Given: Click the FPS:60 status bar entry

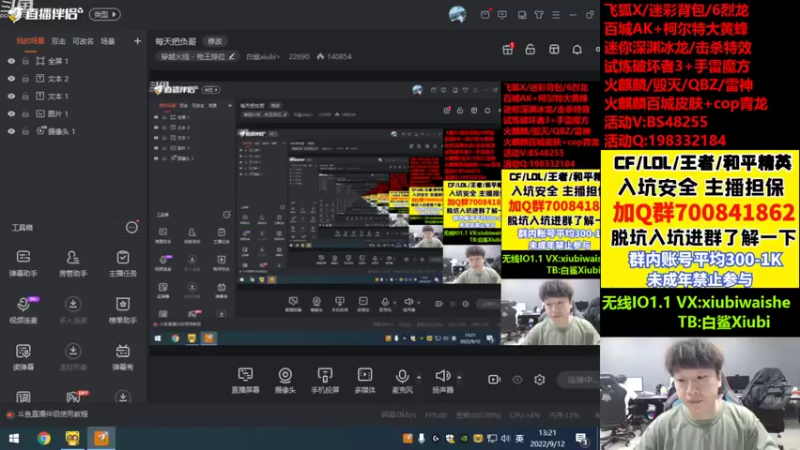Looking at the screenshot, I should 436,415.
